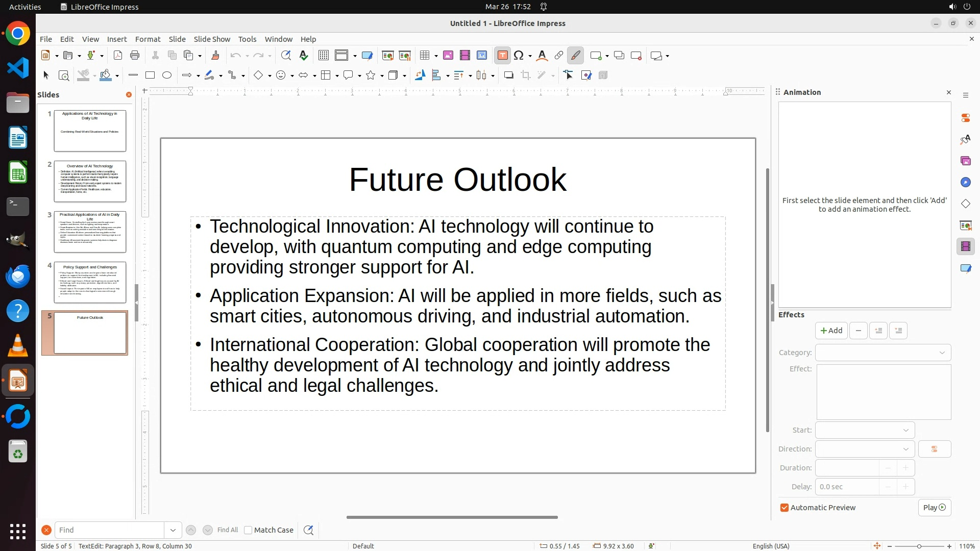Click the Print icon in the toolbar
980x551 pixels.
pos(135,56)
